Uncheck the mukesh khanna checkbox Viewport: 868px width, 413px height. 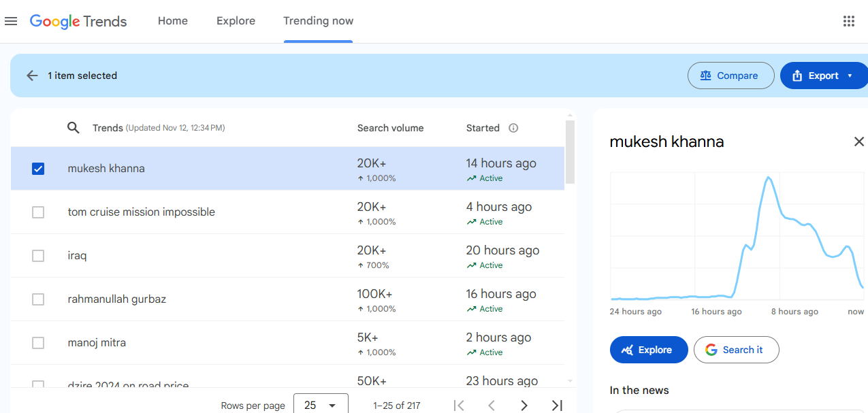tap(38, 169)
